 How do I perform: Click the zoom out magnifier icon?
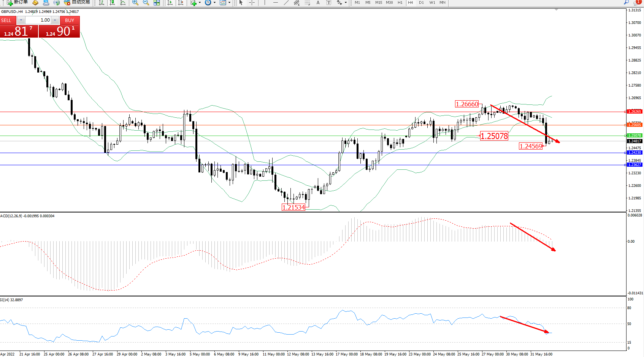click(146, 3)
